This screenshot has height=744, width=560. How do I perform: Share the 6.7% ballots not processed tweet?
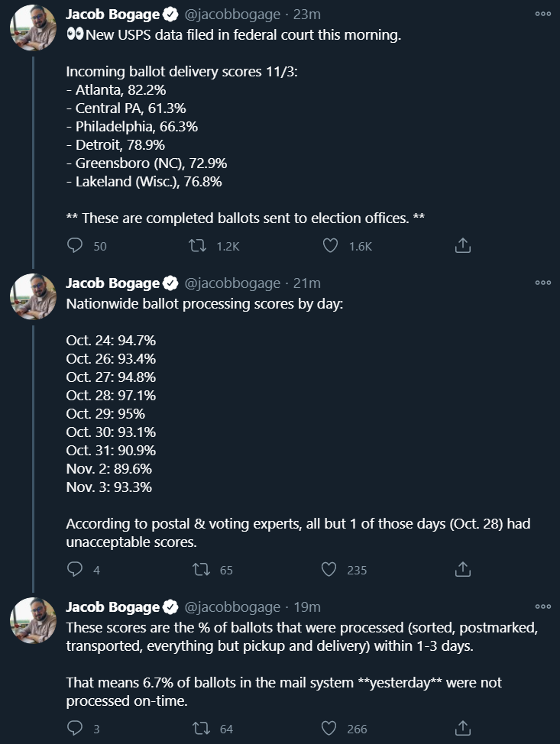(463, 728)
